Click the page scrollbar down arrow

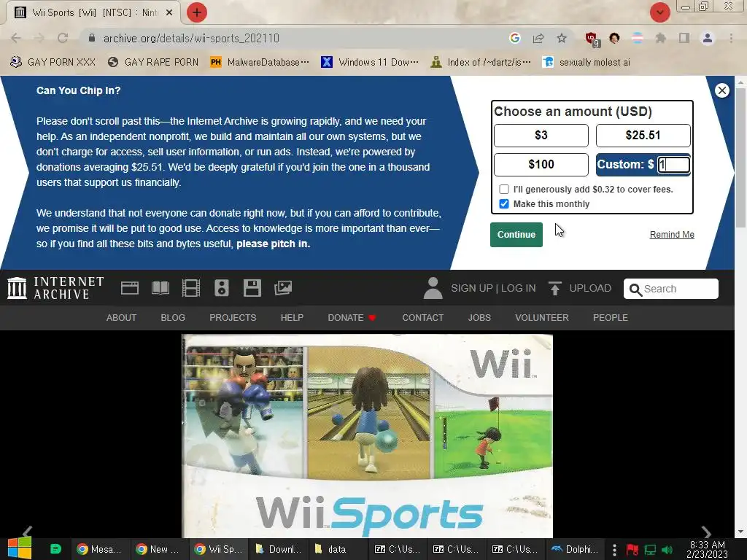coord(740,532)
